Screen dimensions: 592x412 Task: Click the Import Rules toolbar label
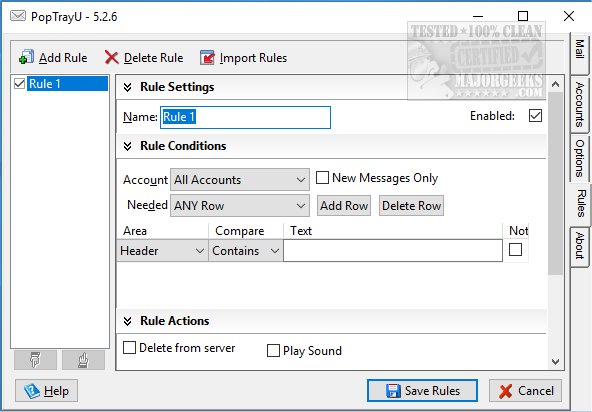coord(253,58)
